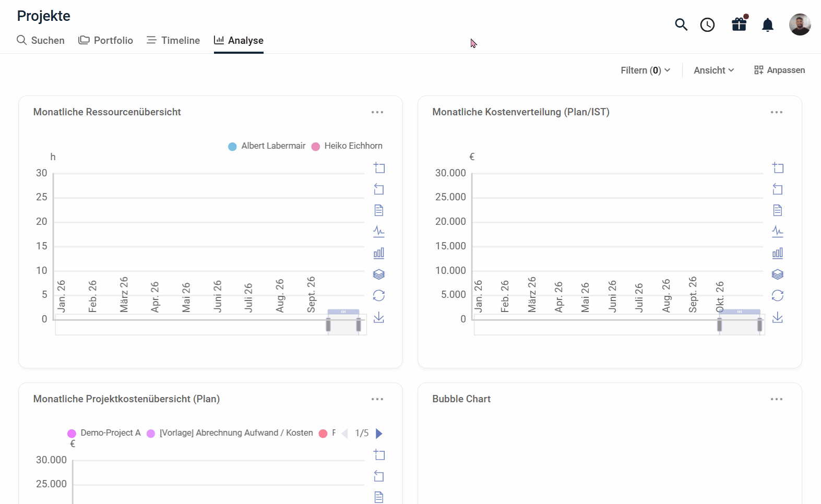Switch Ressourcenübersicht chart to line type

coord(379,231)
